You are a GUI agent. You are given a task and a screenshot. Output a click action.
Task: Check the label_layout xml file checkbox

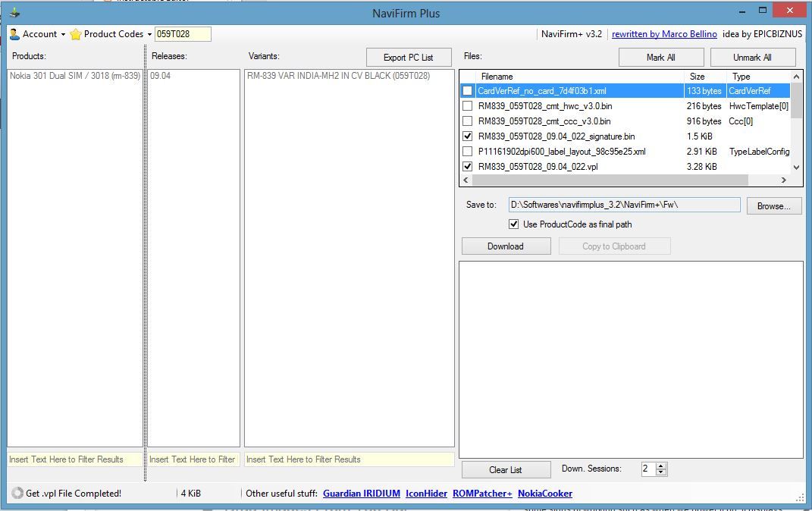467,151
